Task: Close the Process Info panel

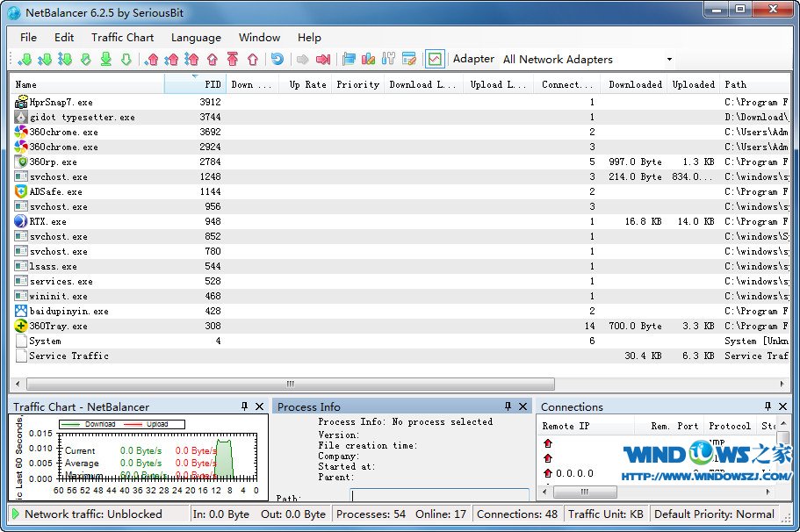Action: pyautogui.click(x=523, y=406)
